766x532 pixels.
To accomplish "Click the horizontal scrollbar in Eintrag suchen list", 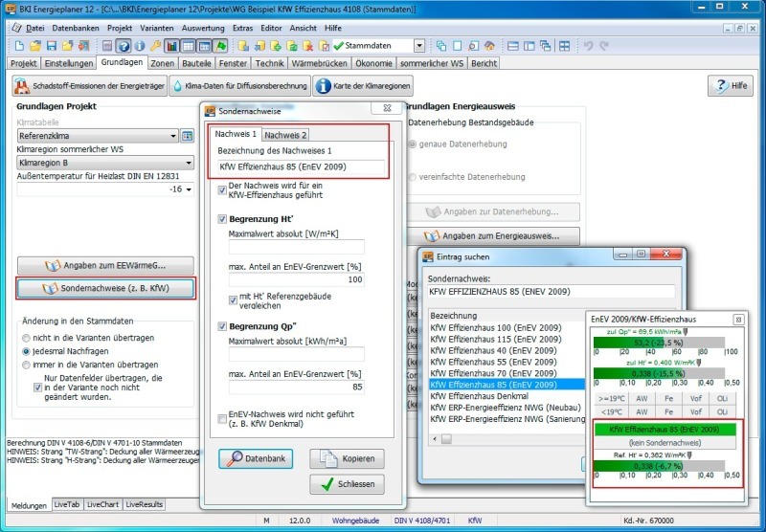I will tap(507, 439).
